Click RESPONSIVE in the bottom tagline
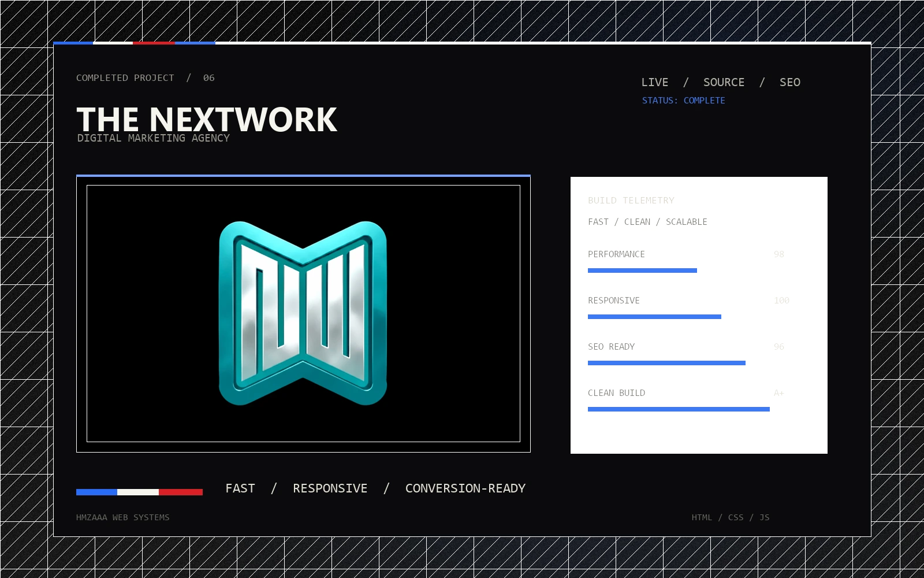 330,488
